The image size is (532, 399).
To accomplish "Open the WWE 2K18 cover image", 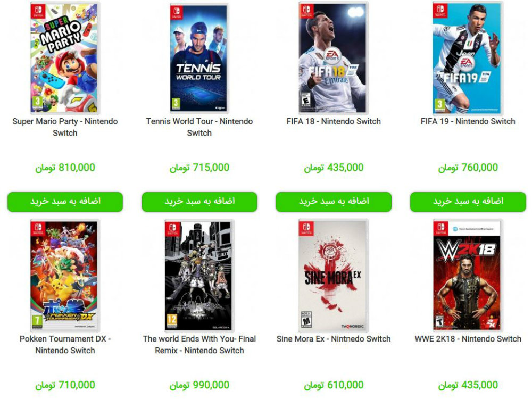I will pos(468,276).
